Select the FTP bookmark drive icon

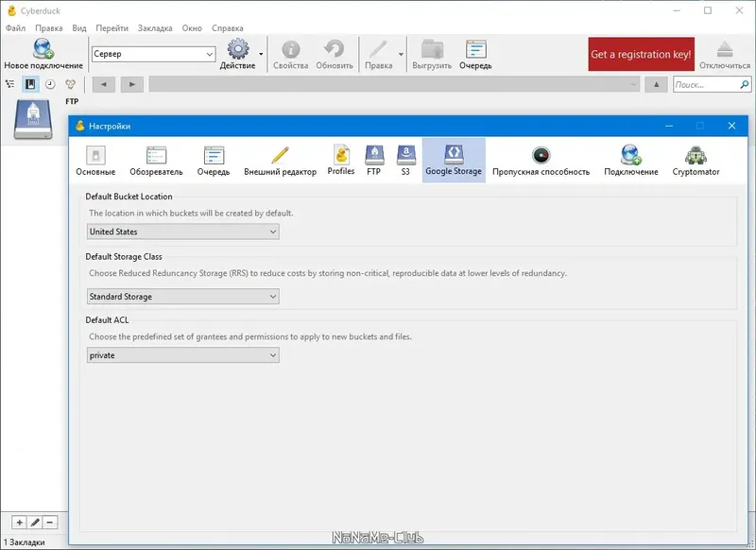pos(33,119)
